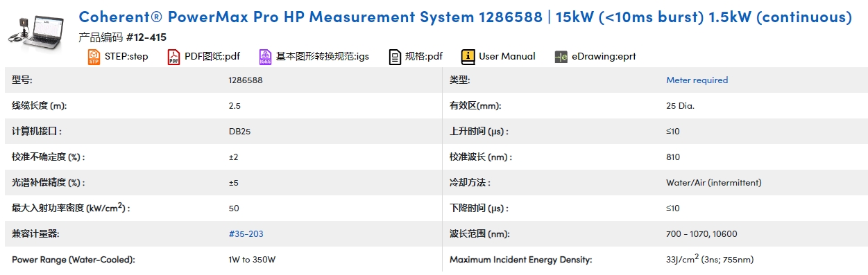This screenshot has height=275, width=868.
Task: Click the 类型 label
Action: click(460, 80)
